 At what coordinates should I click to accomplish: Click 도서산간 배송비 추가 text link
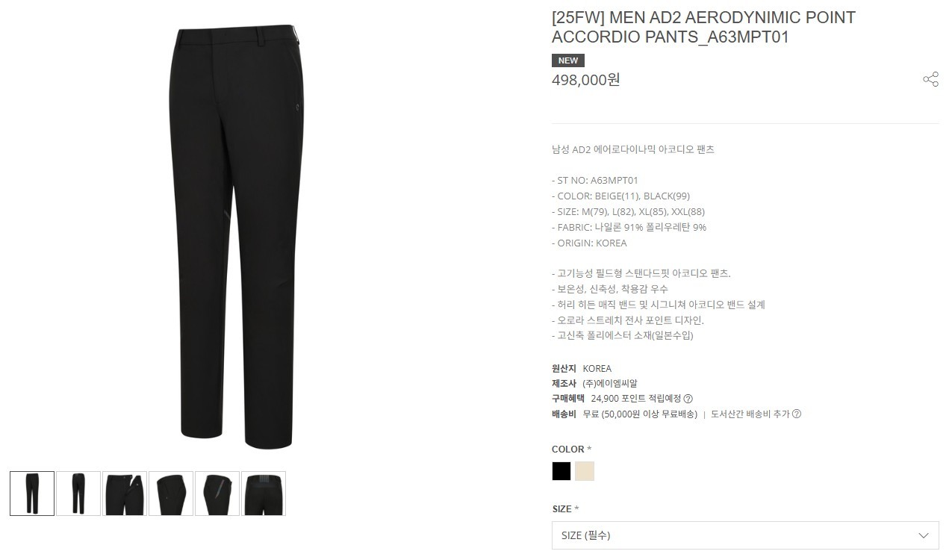click(x=750, y=414)
